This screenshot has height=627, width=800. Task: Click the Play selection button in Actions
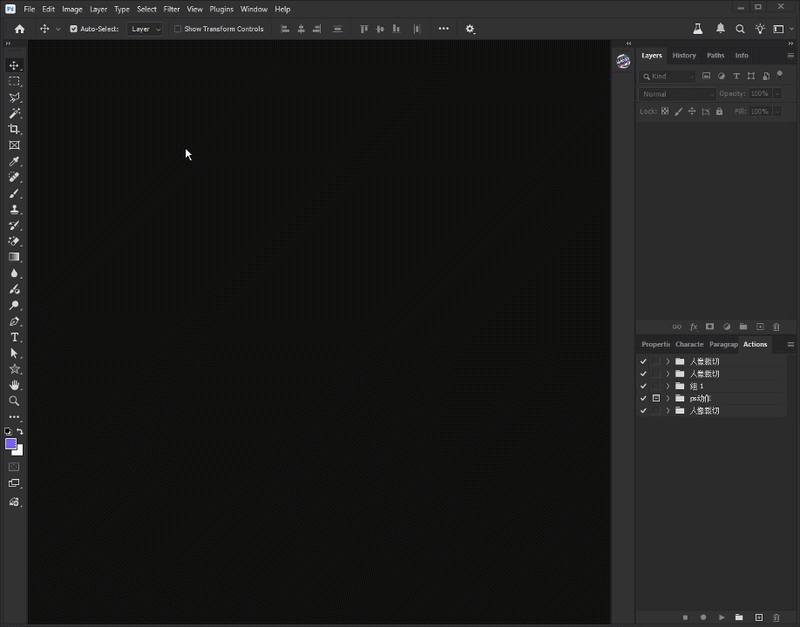click(x=721, y=617)
